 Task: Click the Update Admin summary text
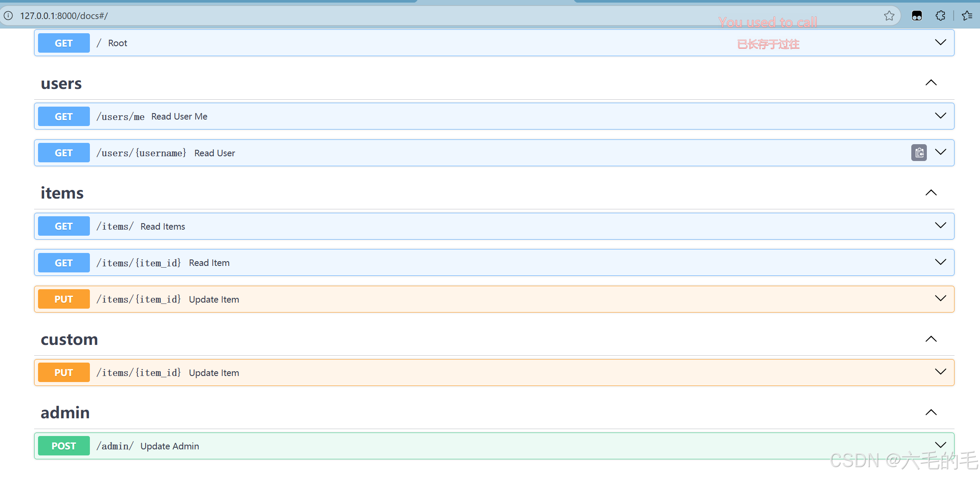tap(170, 446)
